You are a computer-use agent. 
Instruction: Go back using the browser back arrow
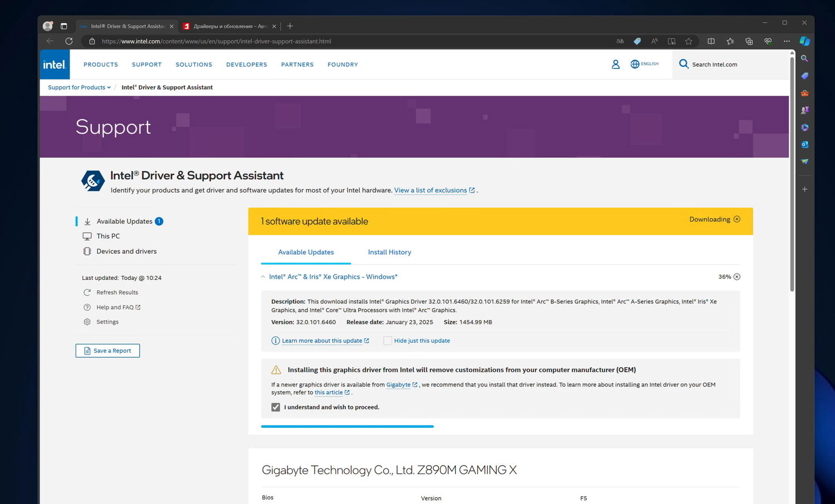click(x=50, y=41)
